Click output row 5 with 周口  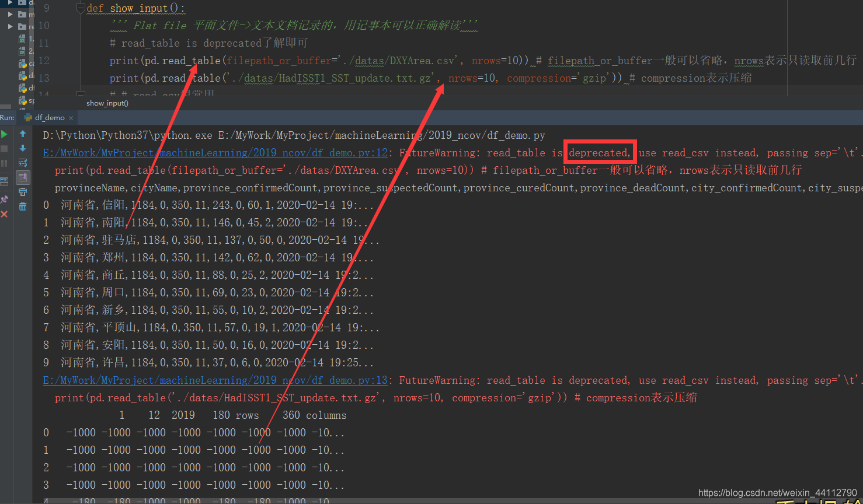[x=208, y=293]
